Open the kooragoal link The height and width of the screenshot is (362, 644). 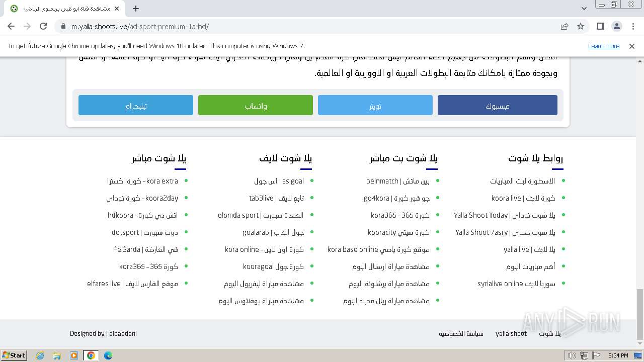[x=273, y=266]
